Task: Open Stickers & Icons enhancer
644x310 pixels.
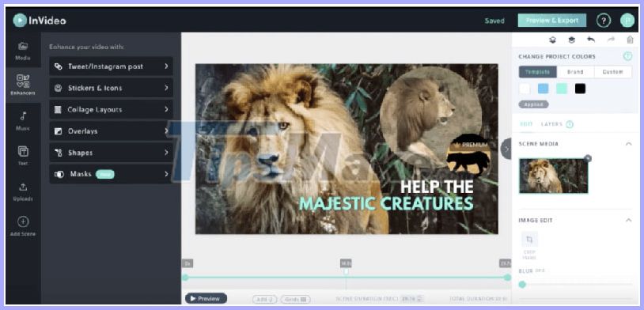Action: 111,88
